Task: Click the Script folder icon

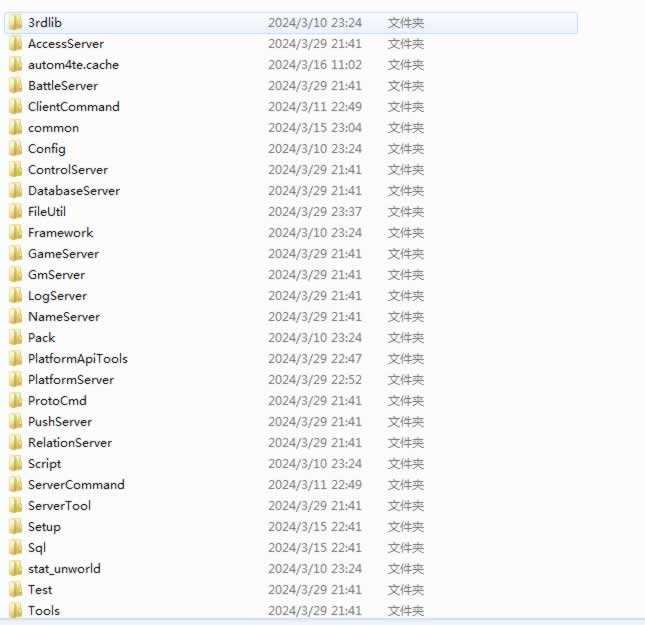Action: point(15,463)
